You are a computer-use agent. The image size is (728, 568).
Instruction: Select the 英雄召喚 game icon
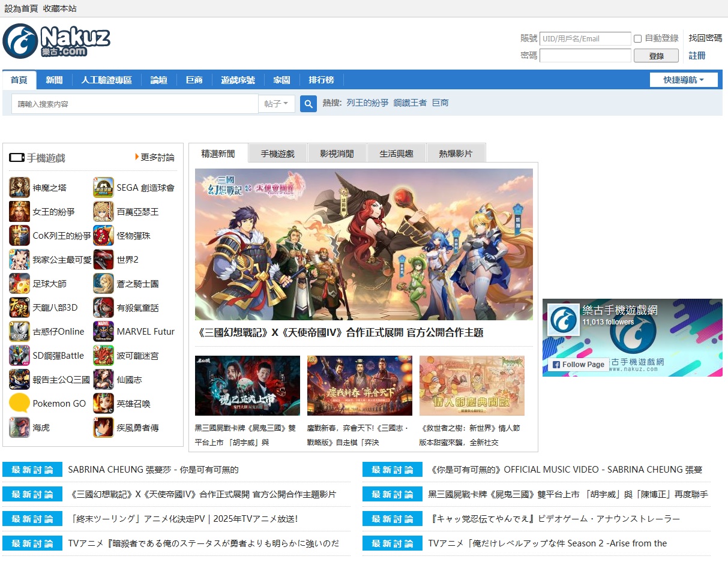[x=103, y=404]
